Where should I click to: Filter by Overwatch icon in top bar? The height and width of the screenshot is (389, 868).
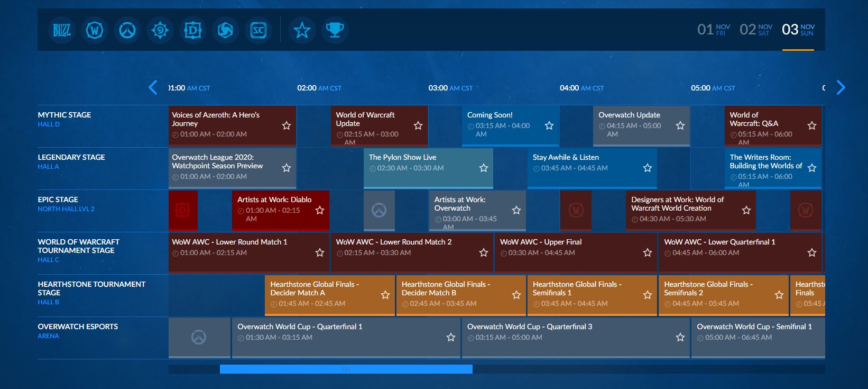127,30
